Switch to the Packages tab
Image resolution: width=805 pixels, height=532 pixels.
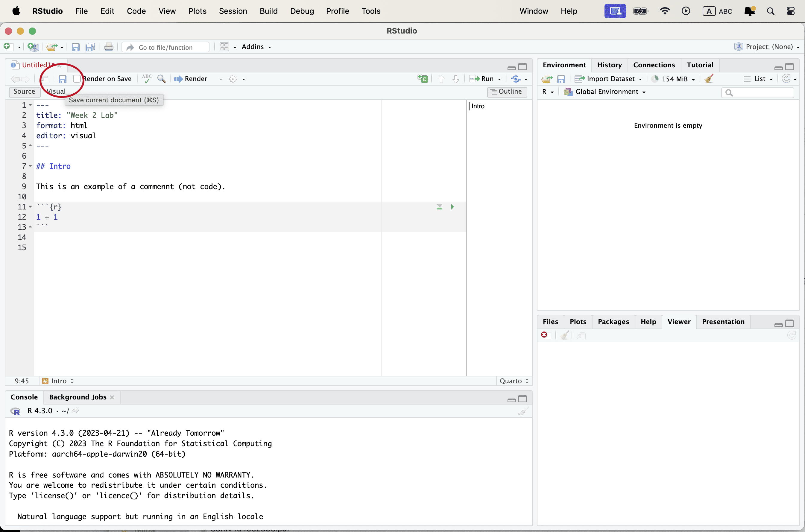point(613,322)
